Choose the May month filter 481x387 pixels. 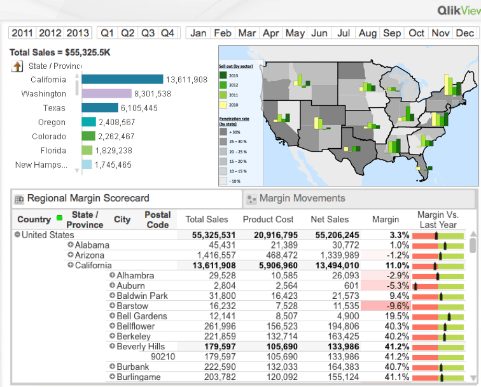[295, 33]
